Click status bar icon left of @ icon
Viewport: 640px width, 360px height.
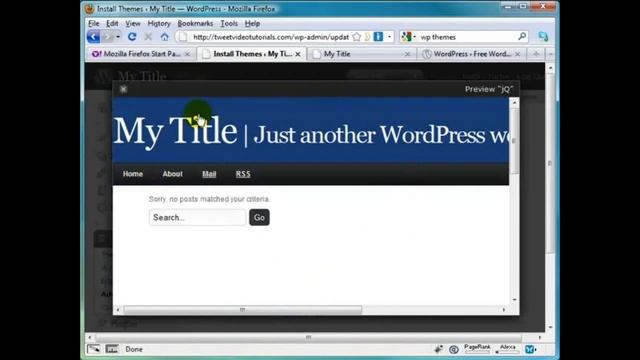[438, 349]
